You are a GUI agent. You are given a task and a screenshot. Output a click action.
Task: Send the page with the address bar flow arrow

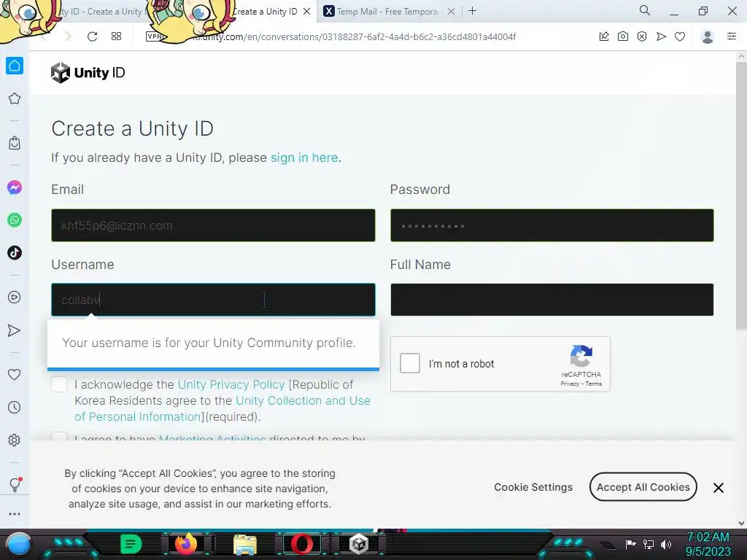coord(661,36)
